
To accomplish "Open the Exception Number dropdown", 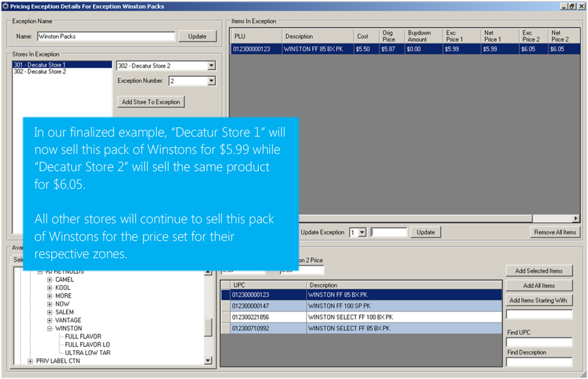I will [212, 81].
